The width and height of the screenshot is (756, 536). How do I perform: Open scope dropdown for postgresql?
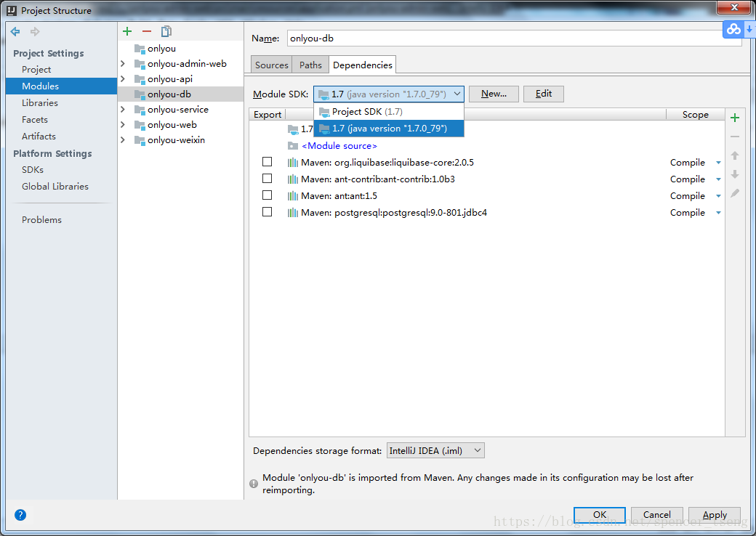tap(718, 213)
